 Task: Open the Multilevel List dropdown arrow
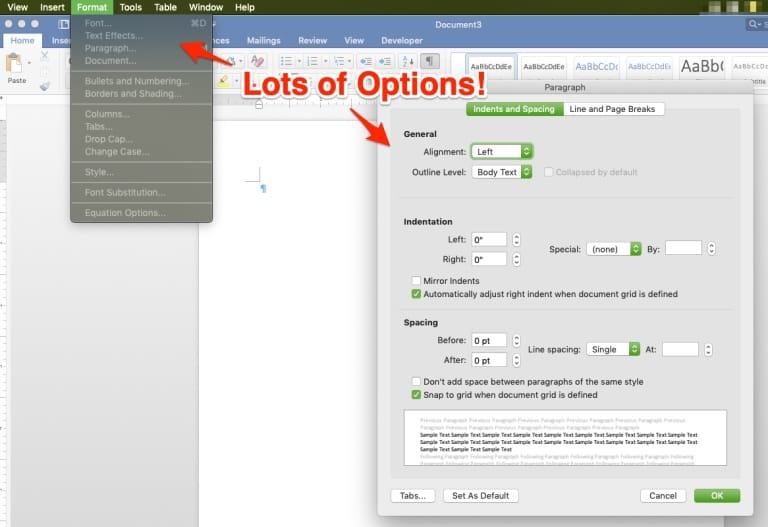349,61
